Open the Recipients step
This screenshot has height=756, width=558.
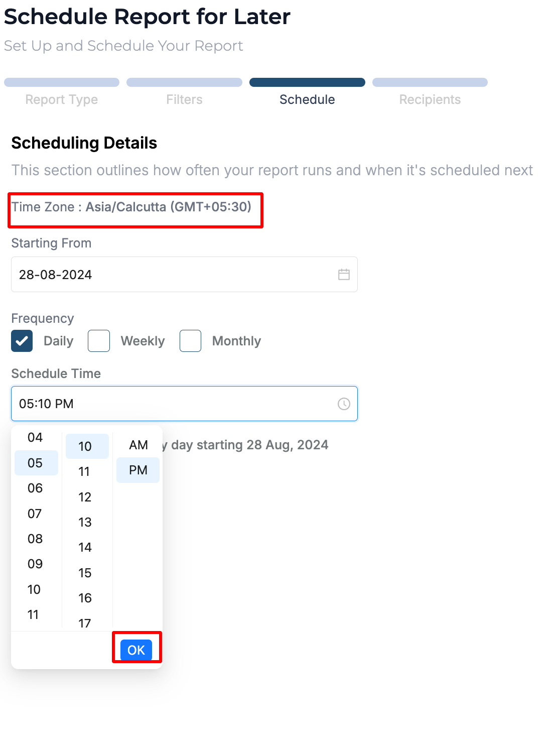pos(430,99)
